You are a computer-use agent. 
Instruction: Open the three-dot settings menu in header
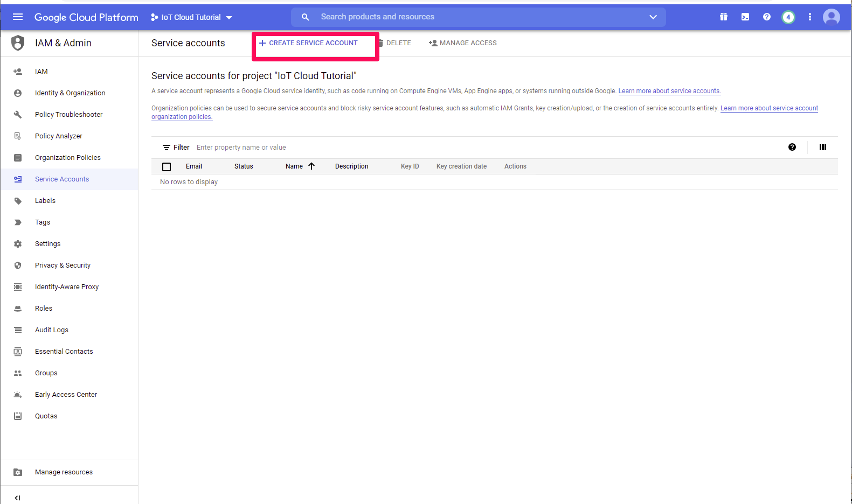810,17
